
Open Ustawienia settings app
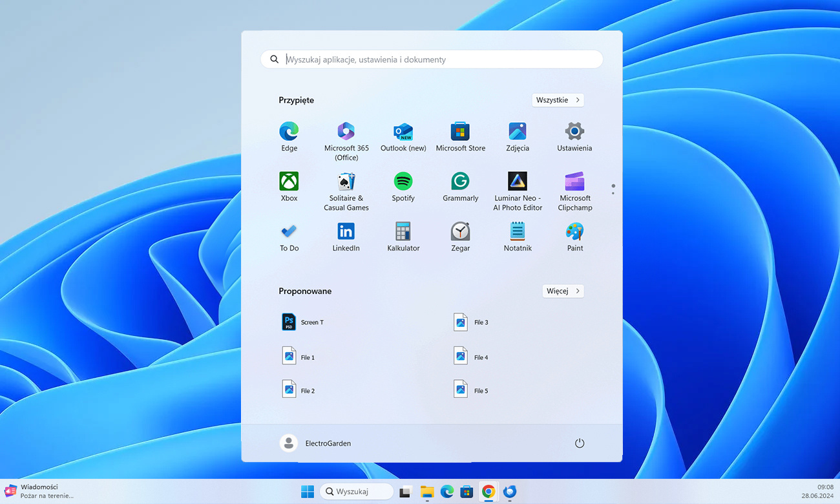click(x=574, y=137)
